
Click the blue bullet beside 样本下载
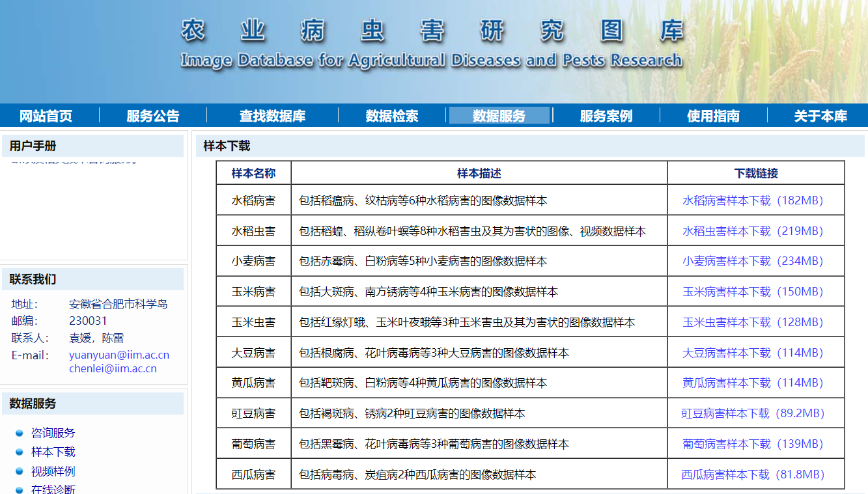(x=19, y=452)
